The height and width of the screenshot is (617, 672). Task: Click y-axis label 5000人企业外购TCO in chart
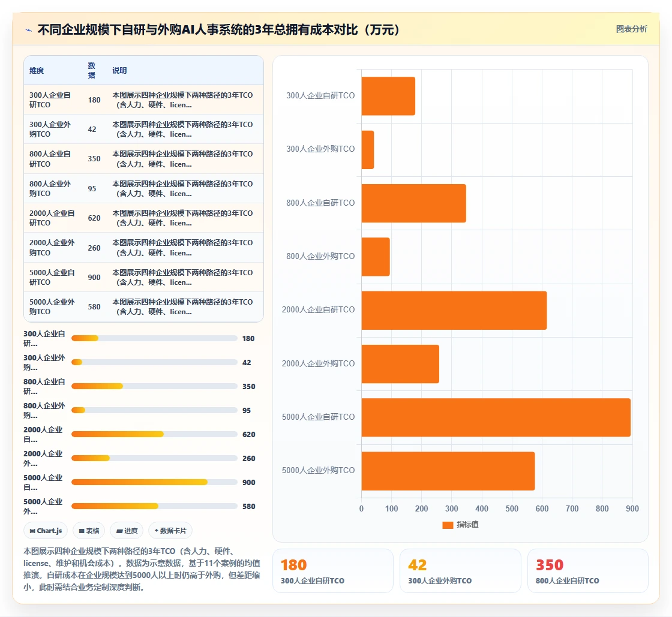click(x=318, y=470)
